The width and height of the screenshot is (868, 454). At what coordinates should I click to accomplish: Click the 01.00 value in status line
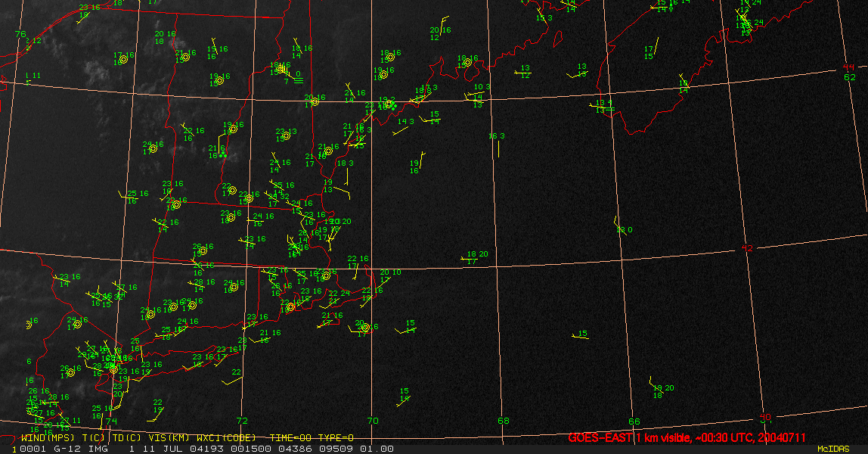[x=377, y=449]
